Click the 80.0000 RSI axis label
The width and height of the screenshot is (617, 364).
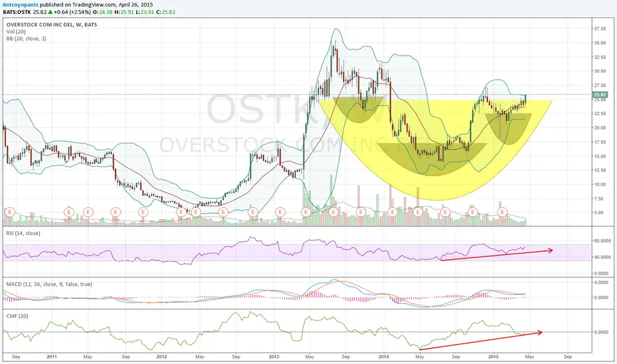601,241
